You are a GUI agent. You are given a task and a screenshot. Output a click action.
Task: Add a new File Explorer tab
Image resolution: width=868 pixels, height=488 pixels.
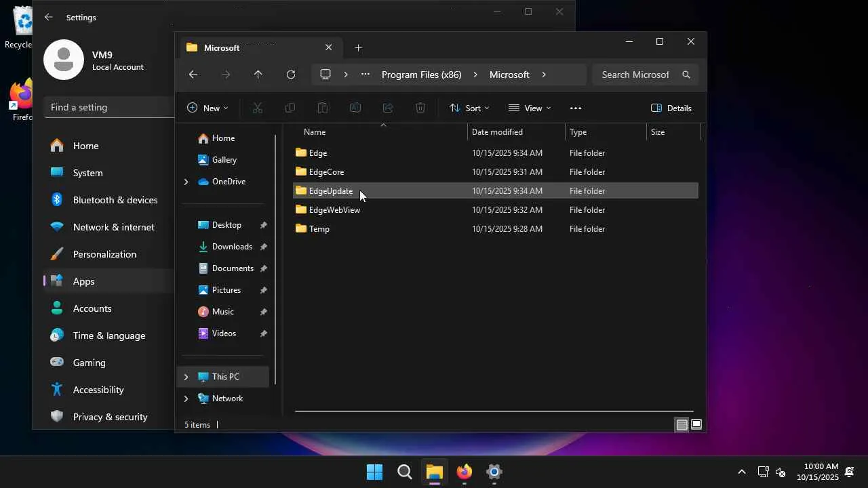[358, 47]
